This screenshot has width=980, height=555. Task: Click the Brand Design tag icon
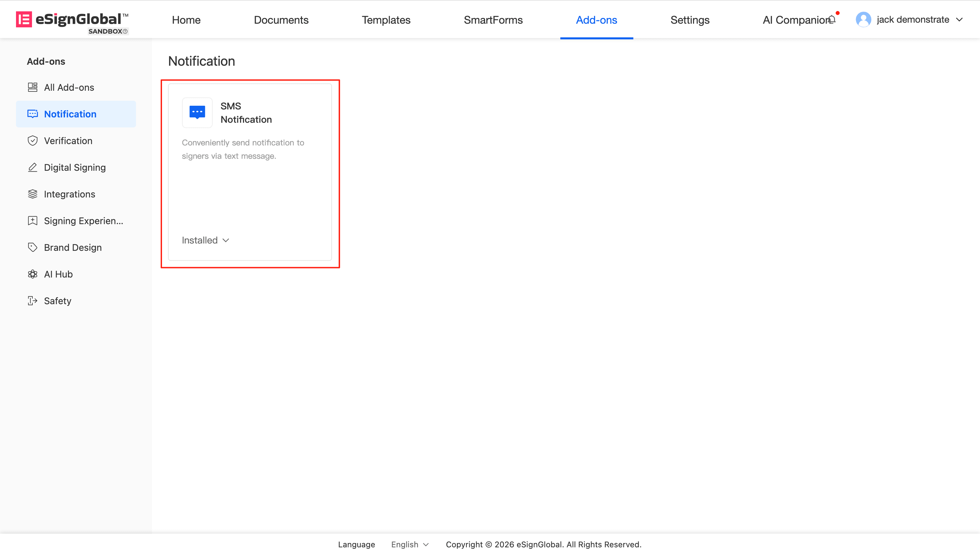tap(33, 247)
